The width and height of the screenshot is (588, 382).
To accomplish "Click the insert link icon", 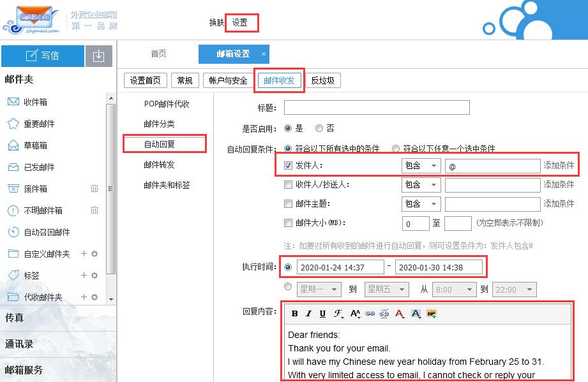I will pos(370,314).
